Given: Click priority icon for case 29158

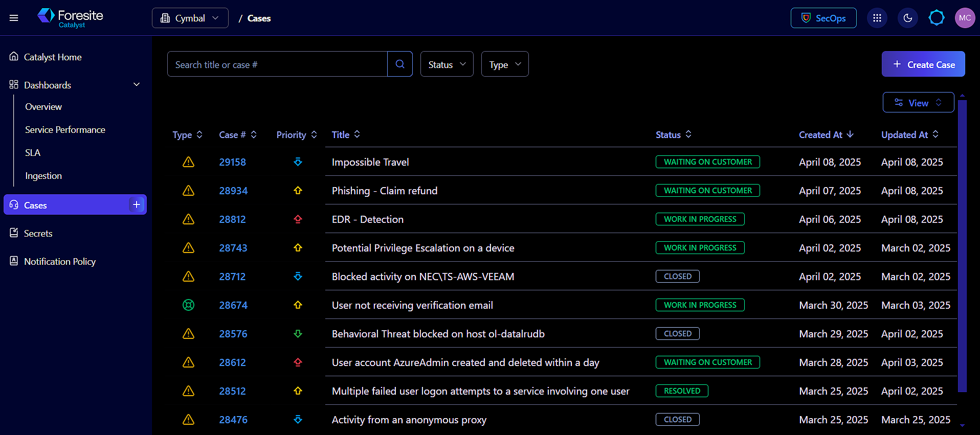Looking at the screenshot, I should tap(298, 162).
